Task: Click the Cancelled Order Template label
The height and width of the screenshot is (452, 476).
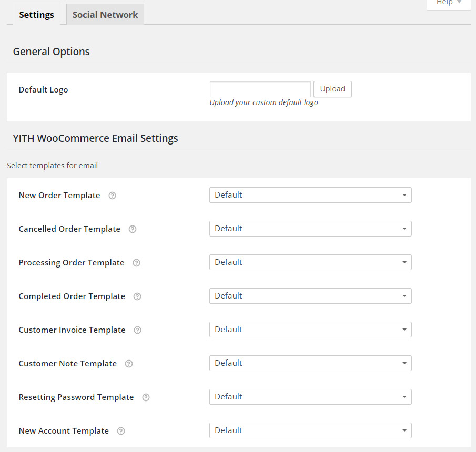Action: (69, 229)
